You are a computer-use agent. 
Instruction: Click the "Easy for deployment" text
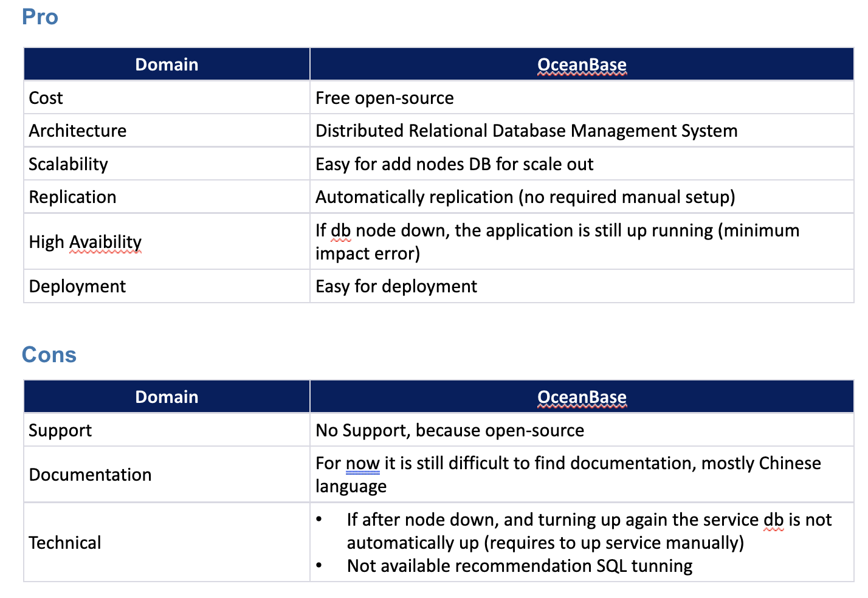(395, 286)
